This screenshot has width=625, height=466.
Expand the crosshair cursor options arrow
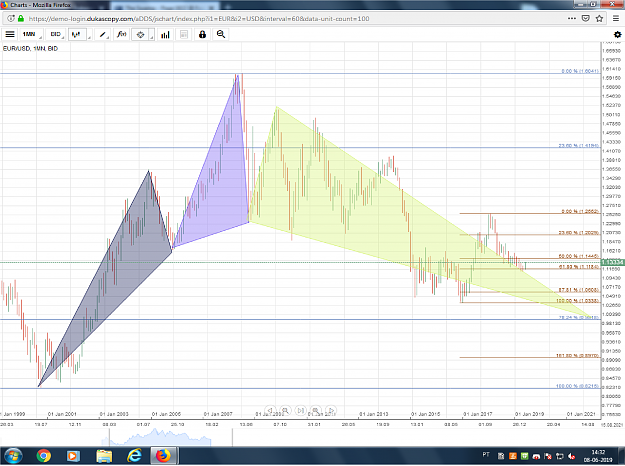pos(152,35)
